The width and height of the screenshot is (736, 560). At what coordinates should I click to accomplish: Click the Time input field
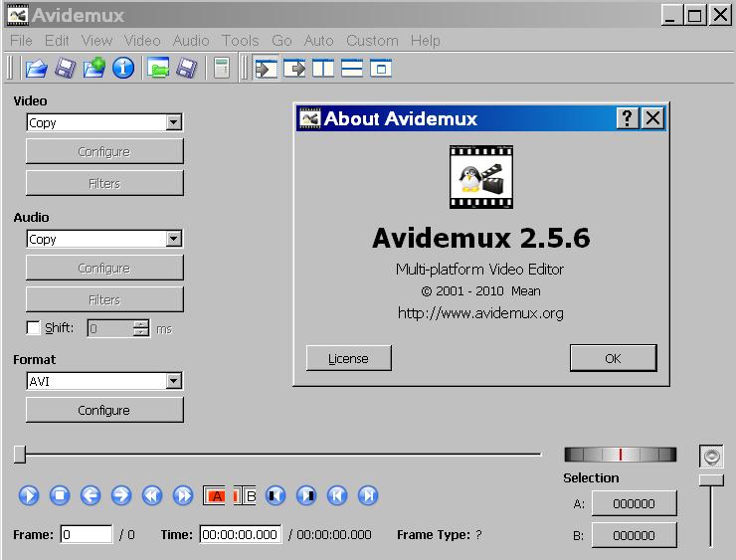tap(241, 534)
